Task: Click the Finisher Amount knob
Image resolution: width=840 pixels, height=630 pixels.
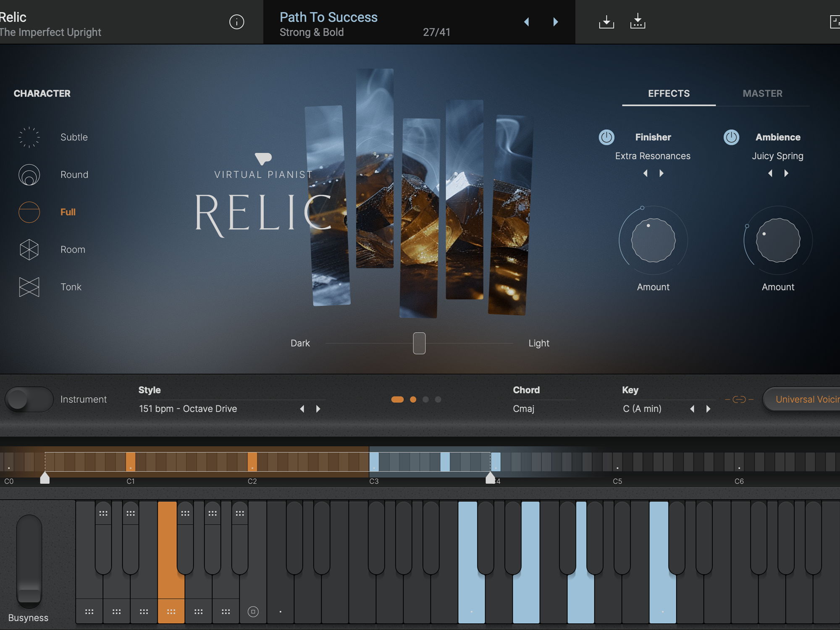Action: coord(653,240)
